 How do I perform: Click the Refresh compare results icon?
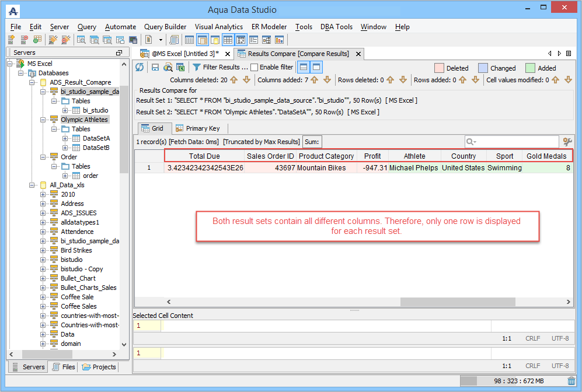pyautogui.click(x=140, y=67)
